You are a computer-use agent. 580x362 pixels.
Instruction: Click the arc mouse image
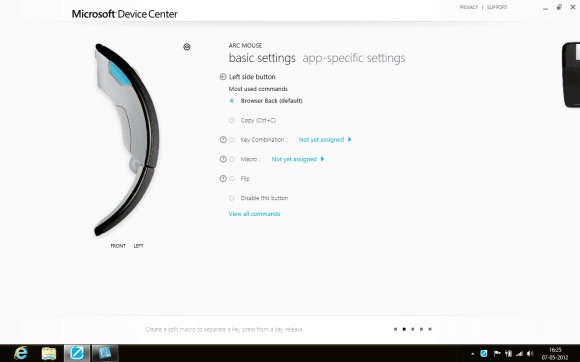[x=126, y=140]
